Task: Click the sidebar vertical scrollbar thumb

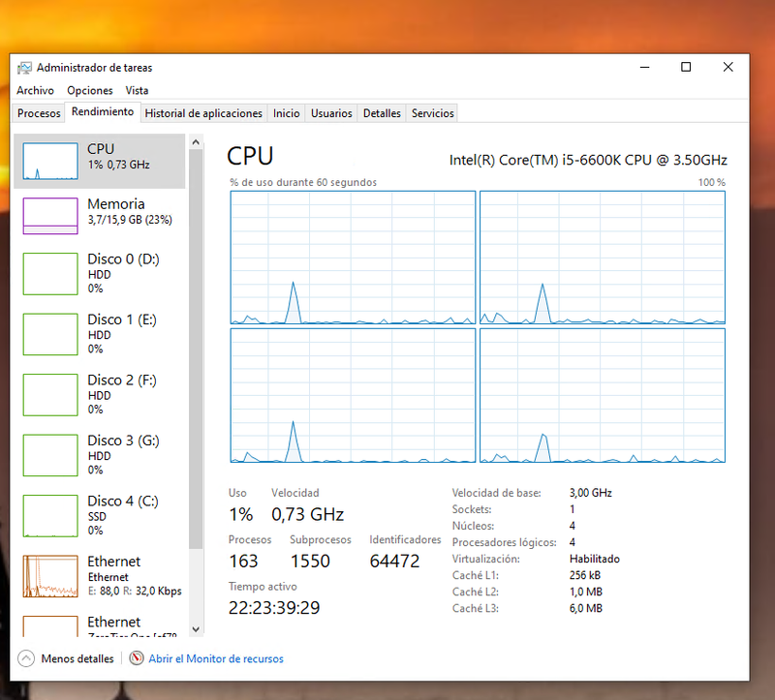Action: click(196, 349)
